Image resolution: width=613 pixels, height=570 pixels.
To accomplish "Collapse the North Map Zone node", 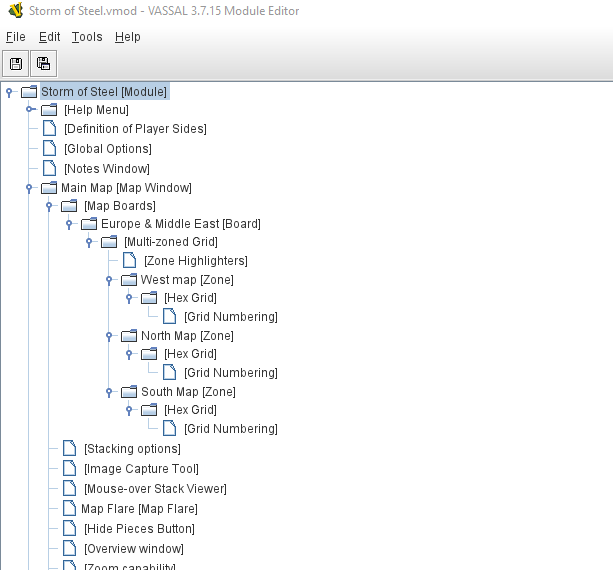I will click(109, 336).
